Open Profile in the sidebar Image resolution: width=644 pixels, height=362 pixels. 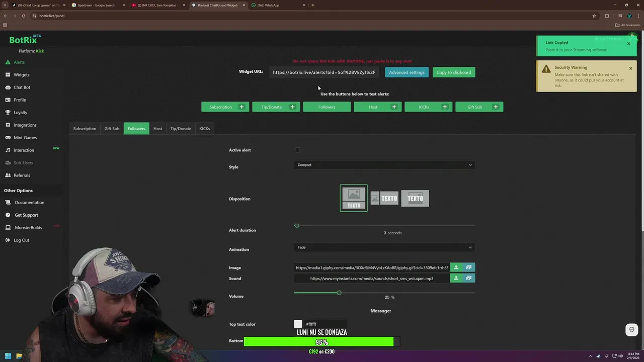click(x=20, y=100)
